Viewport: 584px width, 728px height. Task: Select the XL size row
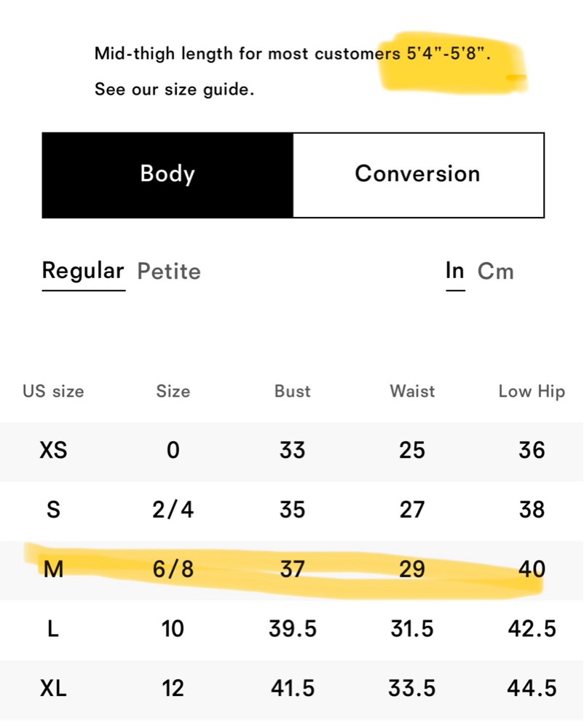(292, 689)
